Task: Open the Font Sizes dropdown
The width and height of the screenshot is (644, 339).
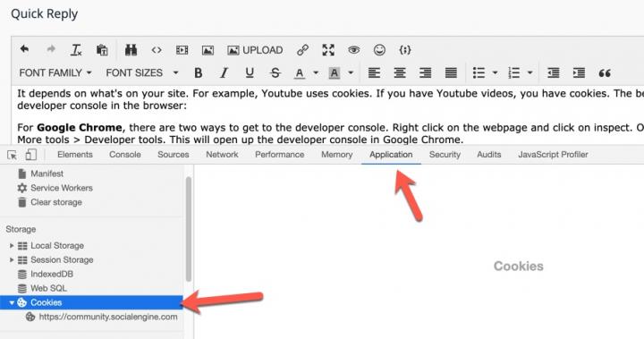Action: click(x=142, y=73)
